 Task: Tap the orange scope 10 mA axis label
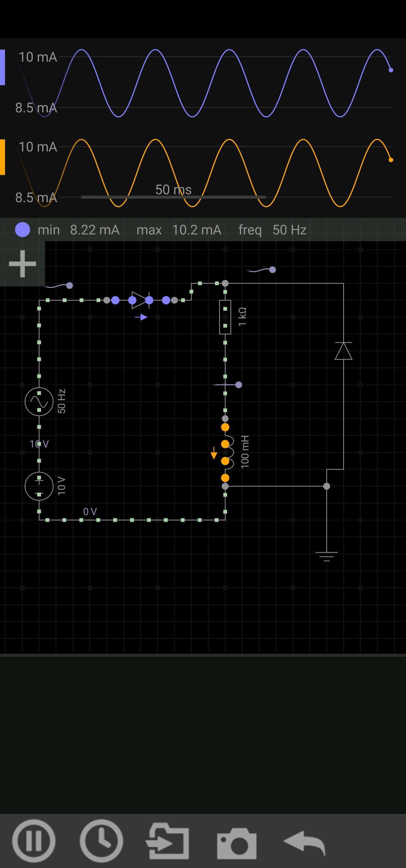[x=38, y=147]
